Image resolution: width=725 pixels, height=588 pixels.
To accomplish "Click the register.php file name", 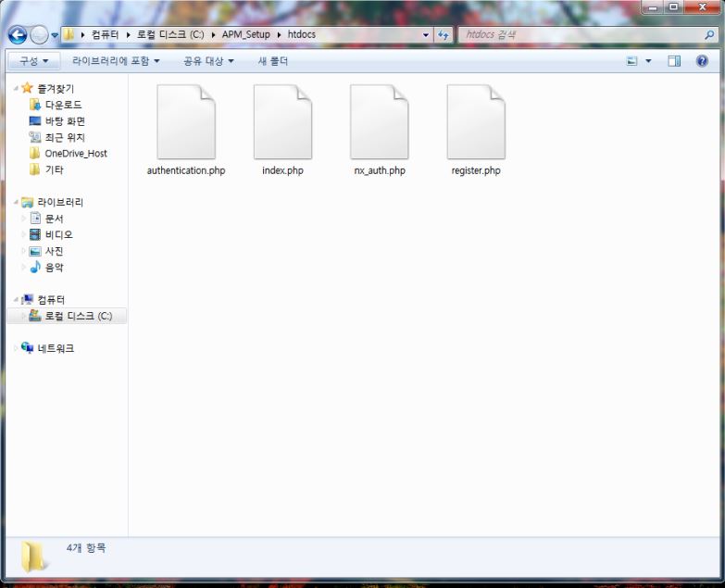I will click(x=476, y=170).
